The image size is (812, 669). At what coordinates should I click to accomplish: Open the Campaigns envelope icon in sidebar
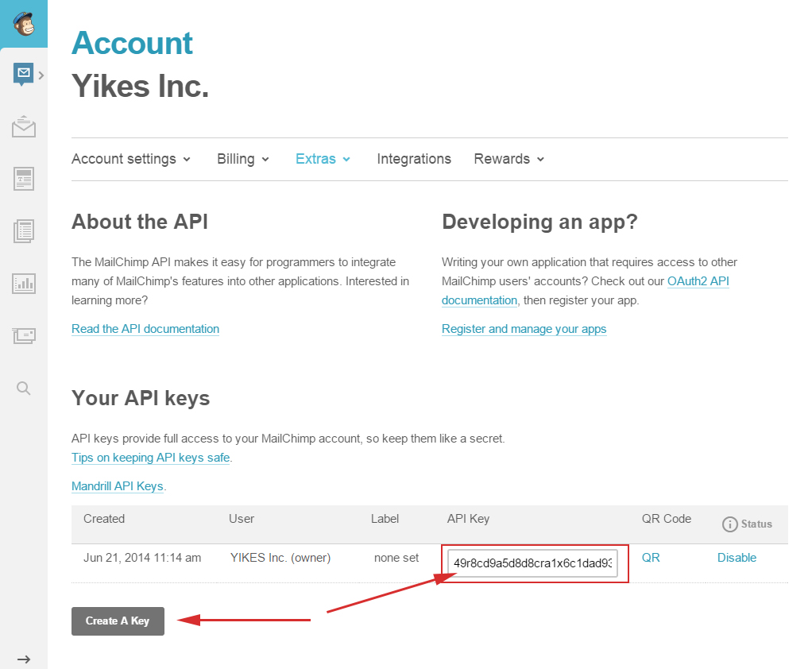click(23, 74)
